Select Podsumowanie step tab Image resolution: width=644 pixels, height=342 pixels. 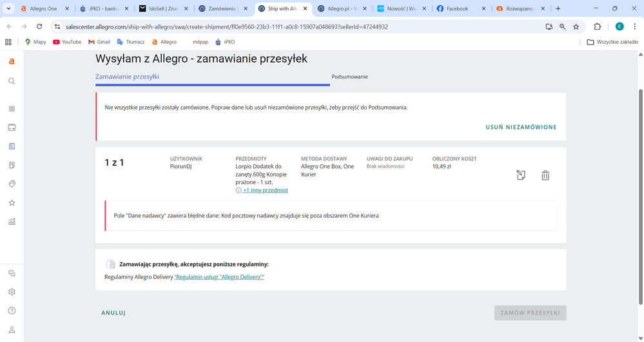(349, 77)
